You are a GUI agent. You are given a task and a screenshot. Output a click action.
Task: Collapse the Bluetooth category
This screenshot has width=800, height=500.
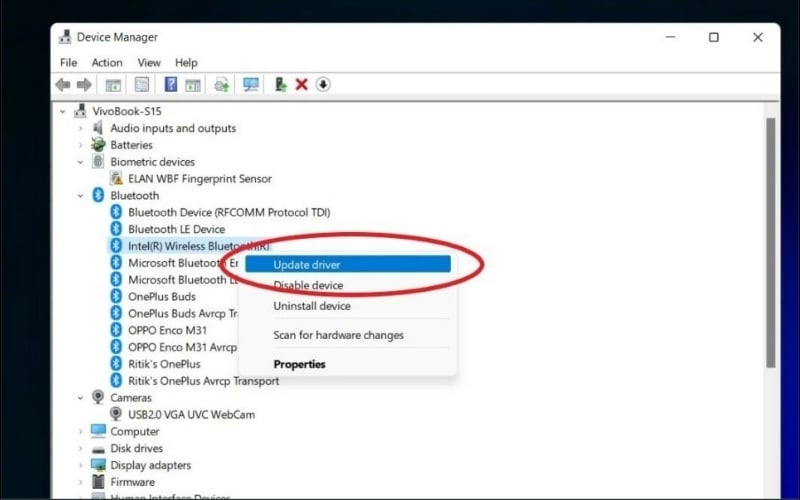tap(81, 195)
